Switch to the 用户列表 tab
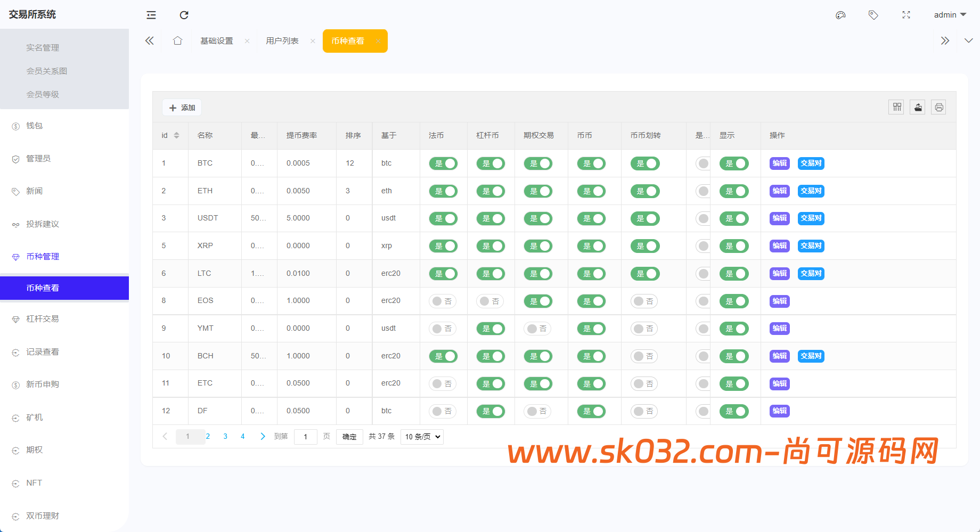Viewport: 980px width, 532px height. (x=282, y=40)
